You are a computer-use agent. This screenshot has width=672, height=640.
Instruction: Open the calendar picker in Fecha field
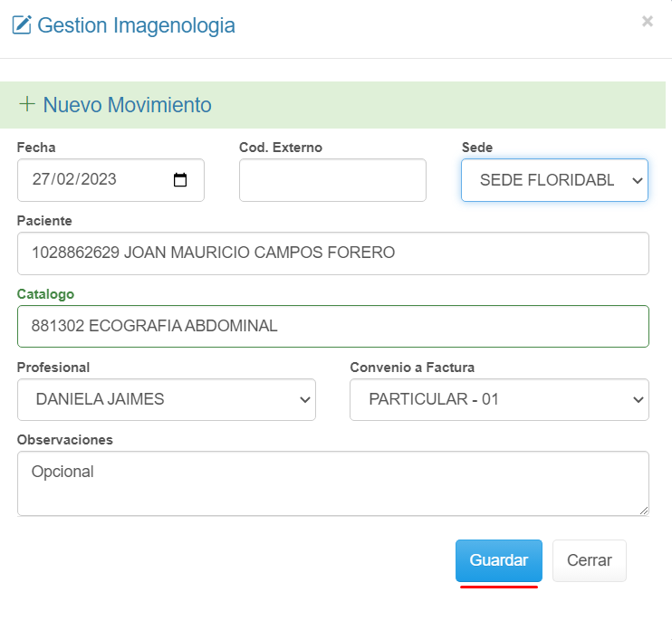(x=180, y=179)
